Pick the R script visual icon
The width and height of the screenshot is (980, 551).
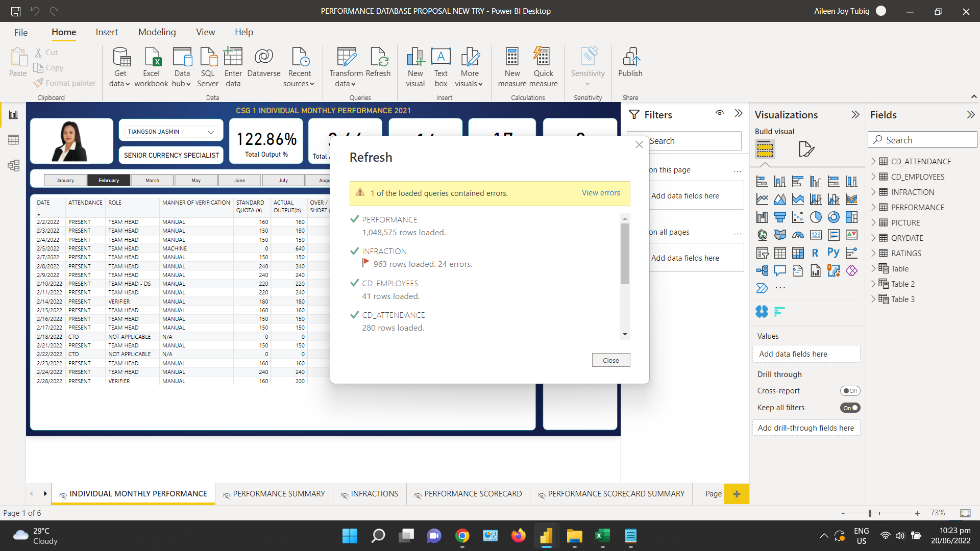tap(816, 253)
